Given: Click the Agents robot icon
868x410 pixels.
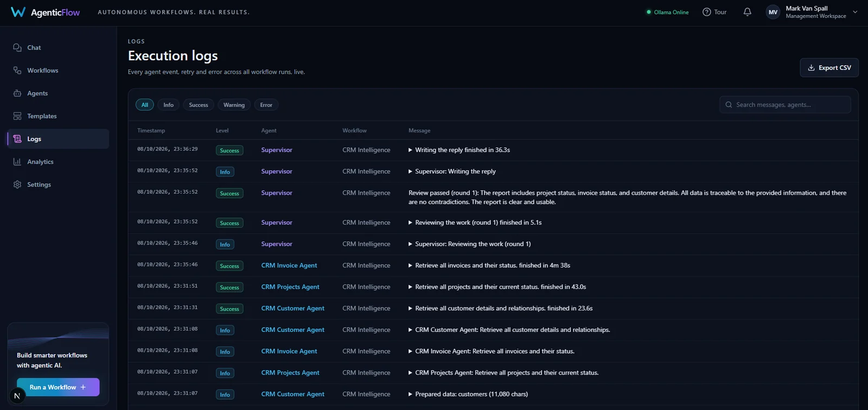Looking at the screenshot, I should (x=17, y=93).
